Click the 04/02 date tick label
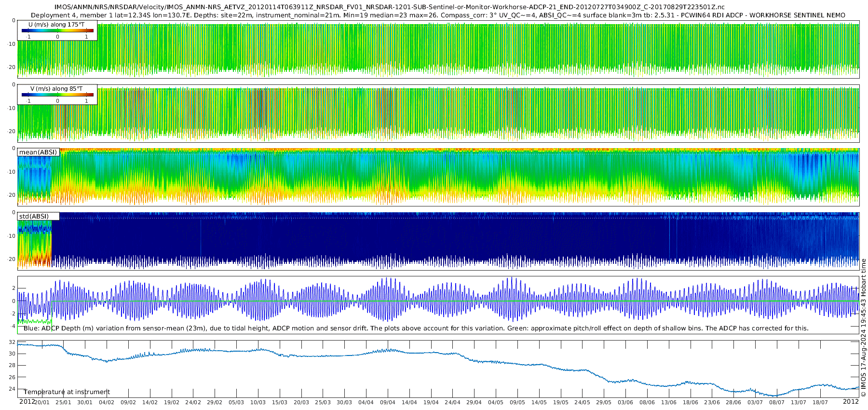Image resolution: width=868 pixels, height=410 pixels. coord(107,402)
